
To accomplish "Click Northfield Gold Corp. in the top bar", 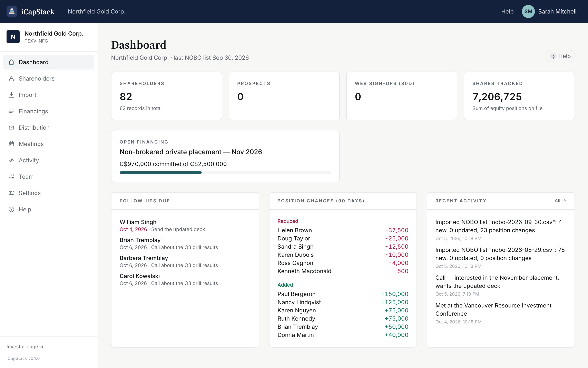I will 97,11.
